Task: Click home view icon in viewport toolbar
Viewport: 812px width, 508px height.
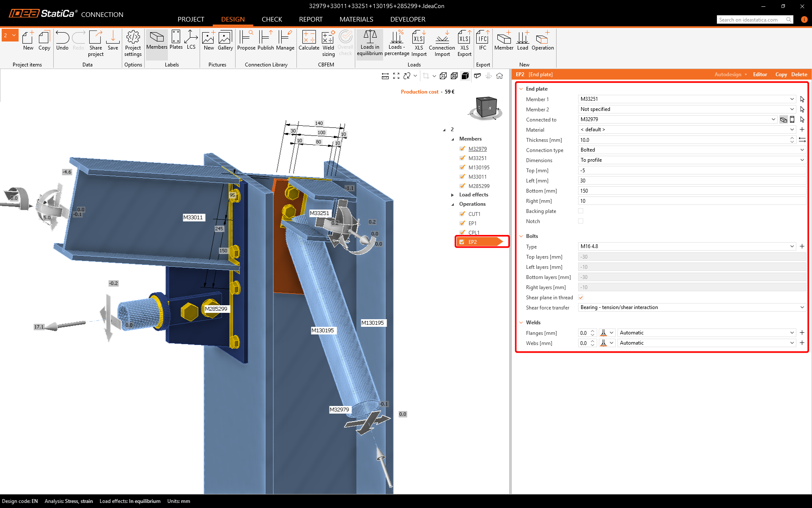Action: click(499, 76)
